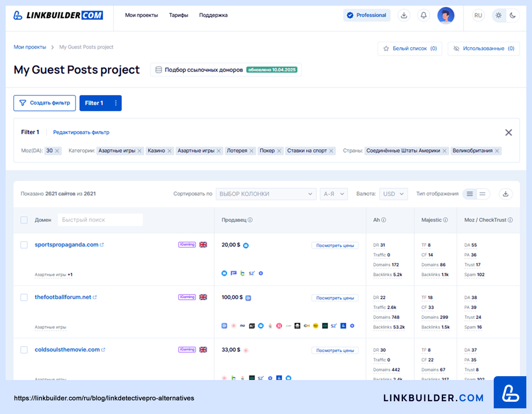Select the Filter 1 tab
532x414 pixels.
tap(94, 103)
